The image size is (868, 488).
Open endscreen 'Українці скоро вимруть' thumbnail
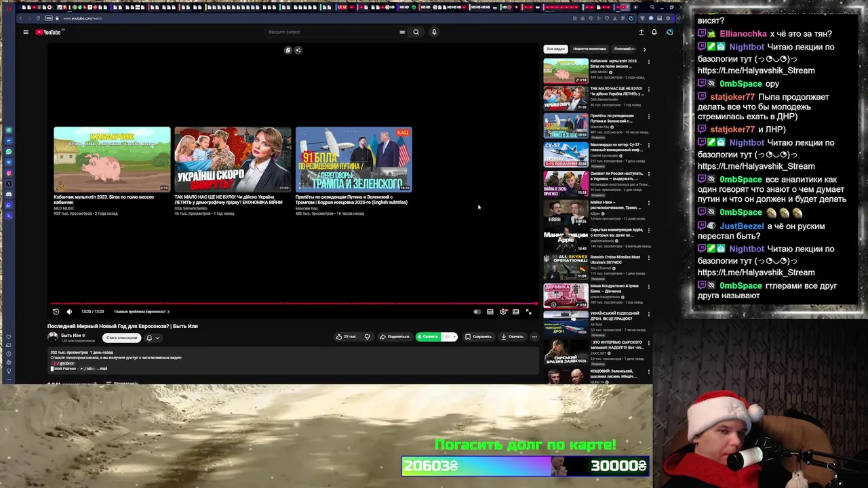233,159
